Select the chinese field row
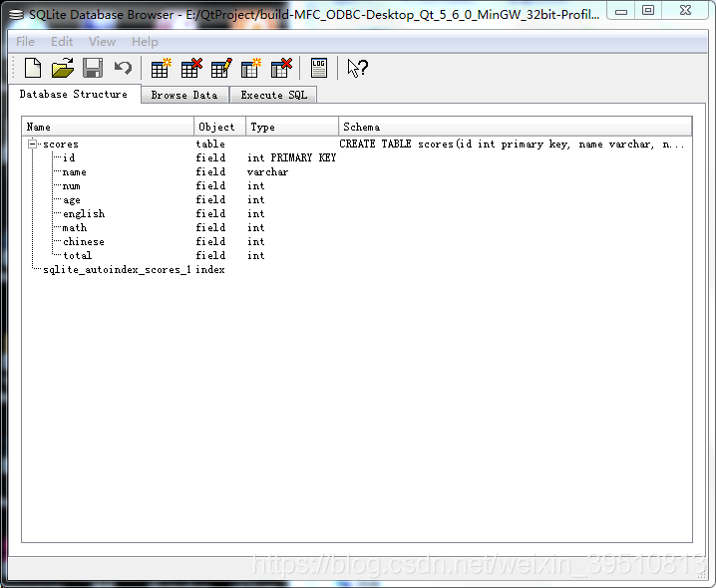Screen dimensions: 716x588 357,241
